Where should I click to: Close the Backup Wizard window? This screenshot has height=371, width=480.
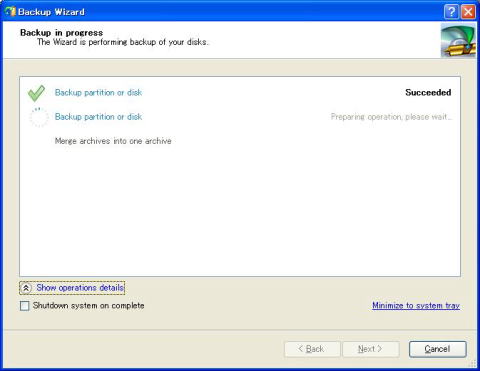tap(468, 12)
